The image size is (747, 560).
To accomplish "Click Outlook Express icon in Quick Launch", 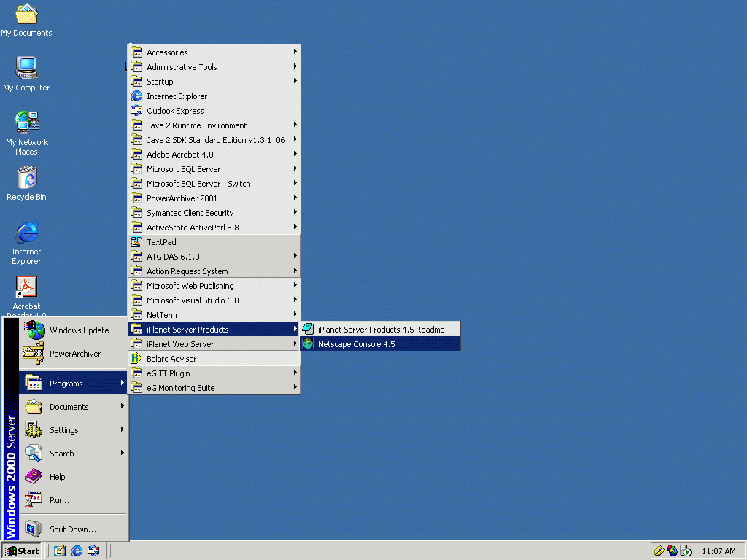I will (93, 551).
